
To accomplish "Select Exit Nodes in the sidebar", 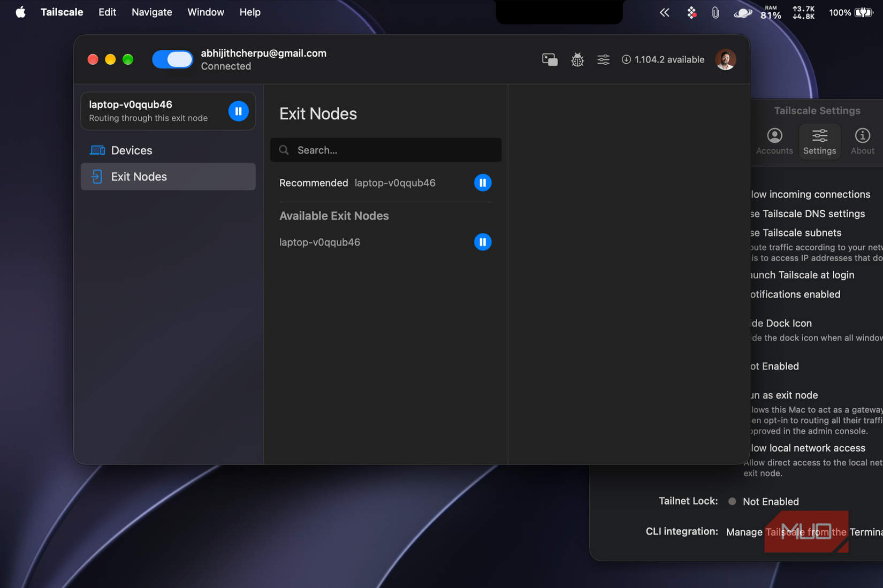I will click(x=168, y=177).
